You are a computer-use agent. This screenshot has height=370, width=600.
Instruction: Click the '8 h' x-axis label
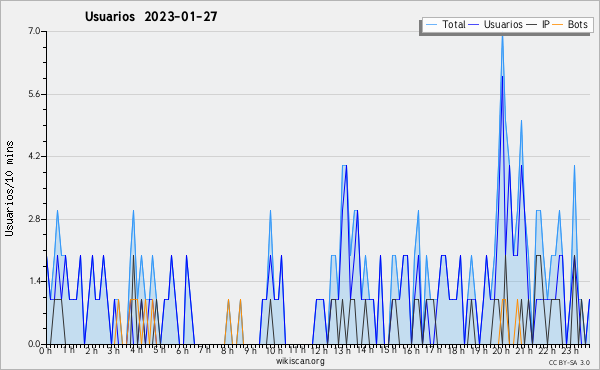tap(227, 351)
